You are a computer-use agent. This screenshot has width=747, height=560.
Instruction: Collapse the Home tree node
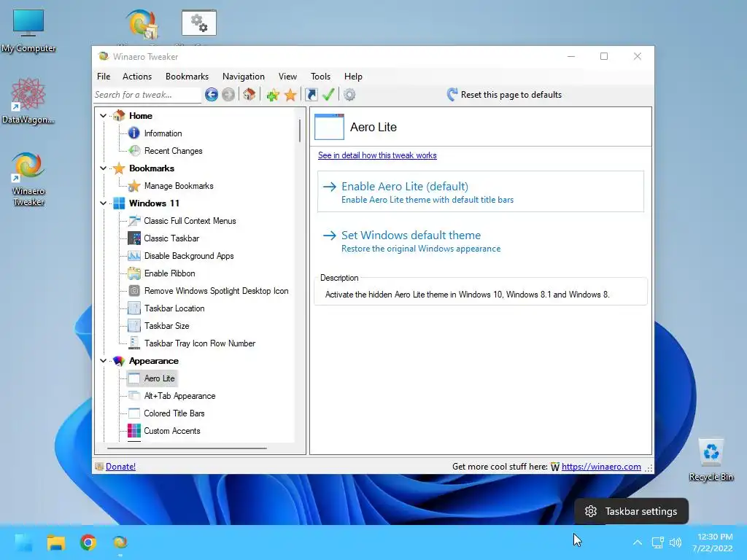click(103, 116)
